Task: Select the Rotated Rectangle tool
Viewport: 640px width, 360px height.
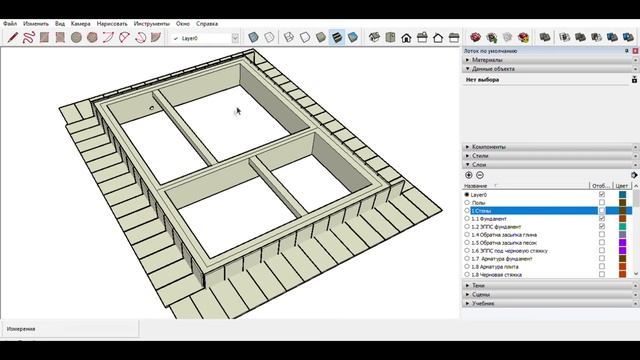Action: click(x=60, y=38)
